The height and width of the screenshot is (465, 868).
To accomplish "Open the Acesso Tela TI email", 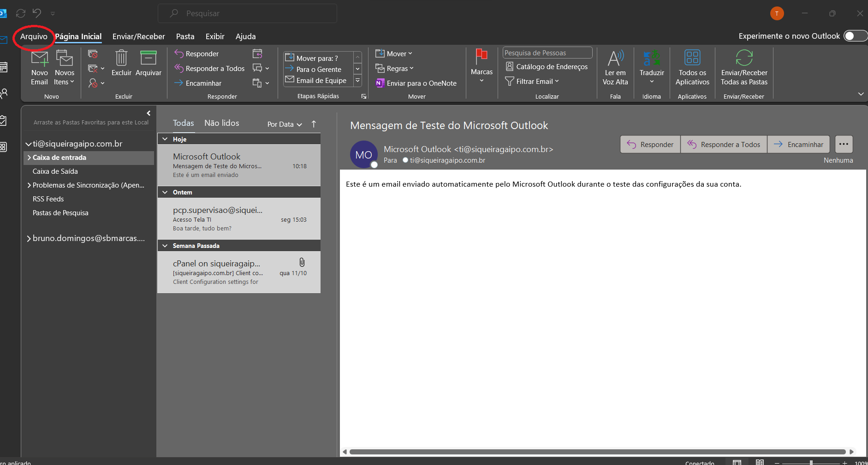I will (239, 219).
